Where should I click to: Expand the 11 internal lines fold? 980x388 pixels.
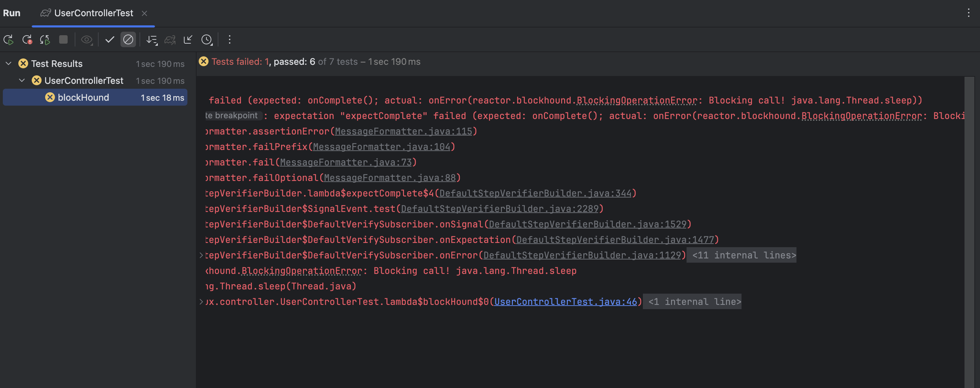(744, 255)
